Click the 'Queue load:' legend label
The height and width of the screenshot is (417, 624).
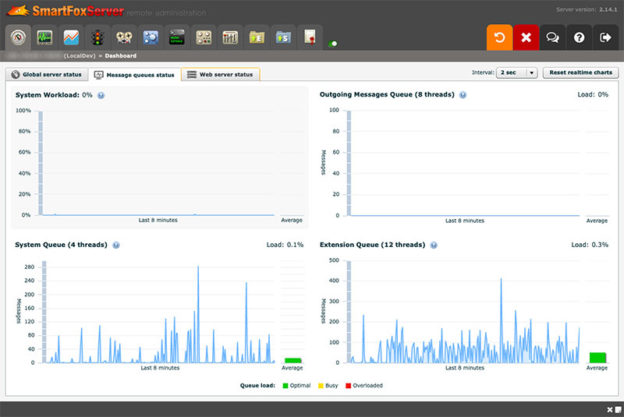point(257,386)
